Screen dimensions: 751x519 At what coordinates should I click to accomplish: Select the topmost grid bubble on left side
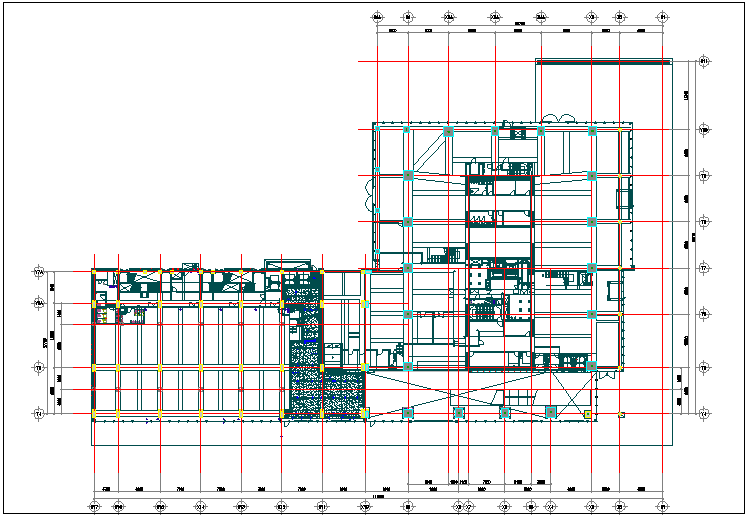[x=40, y=272]
